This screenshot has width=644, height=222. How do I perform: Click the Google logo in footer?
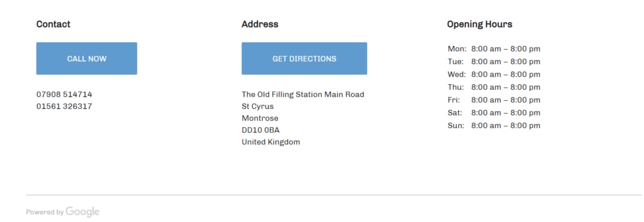coord(82,211)
